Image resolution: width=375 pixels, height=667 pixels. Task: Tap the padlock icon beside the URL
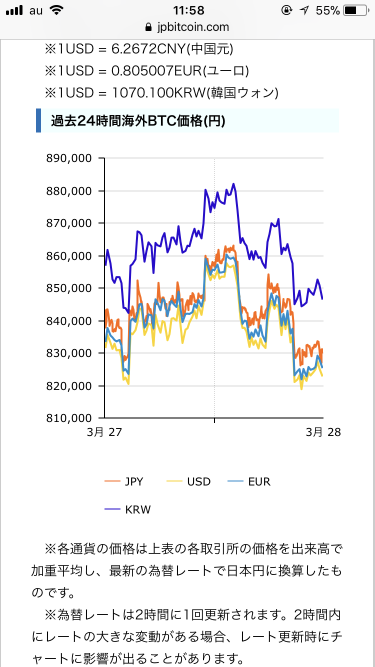point(148,27)
